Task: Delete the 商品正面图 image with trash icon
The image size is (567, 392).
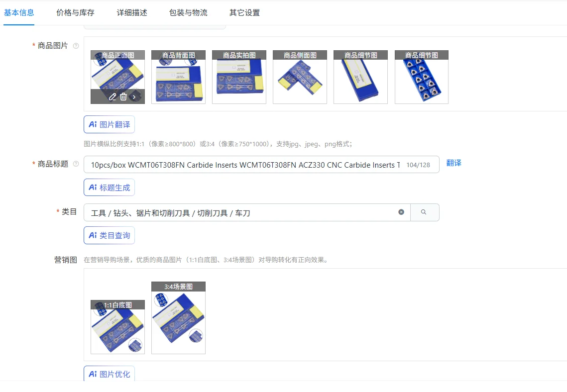Action: click(x=123, y=97)
